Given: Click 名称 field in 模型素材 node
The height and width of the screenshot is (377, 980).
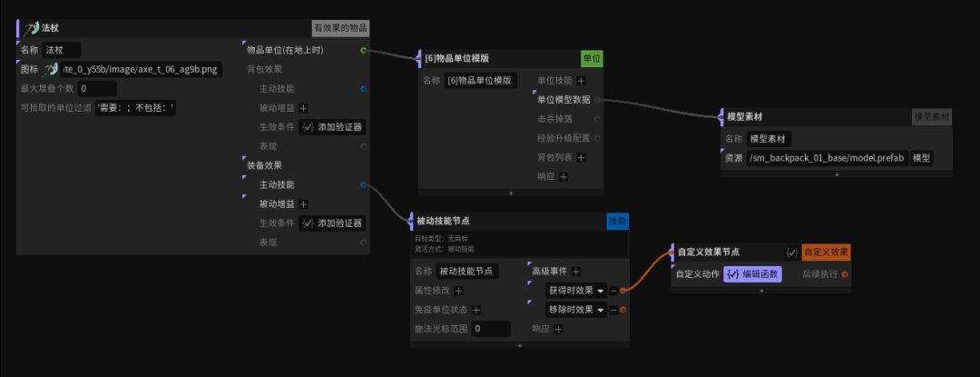Looking at the screenshot, I should 769,139.
